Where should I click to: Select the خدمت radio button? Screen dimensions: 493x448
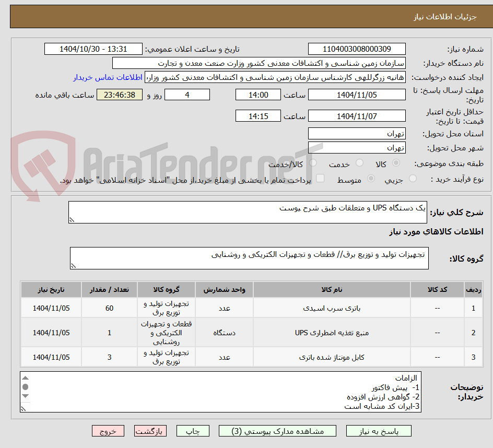[x=359, y=163]
